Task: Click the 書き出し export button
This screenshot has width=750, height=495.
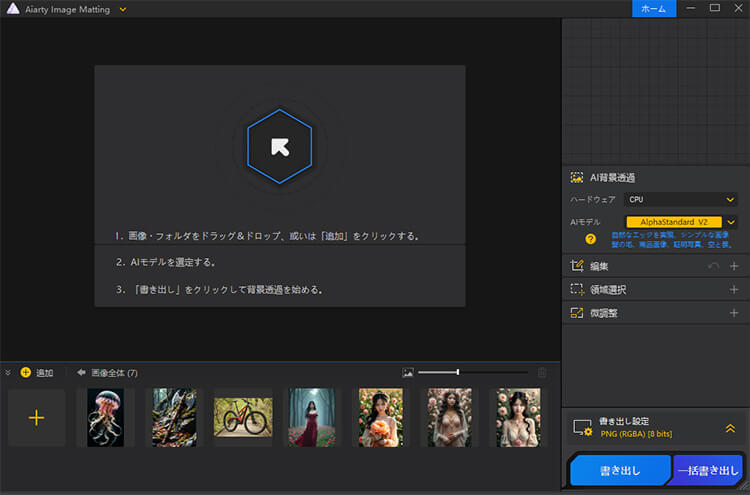Action: pos(620,469)
